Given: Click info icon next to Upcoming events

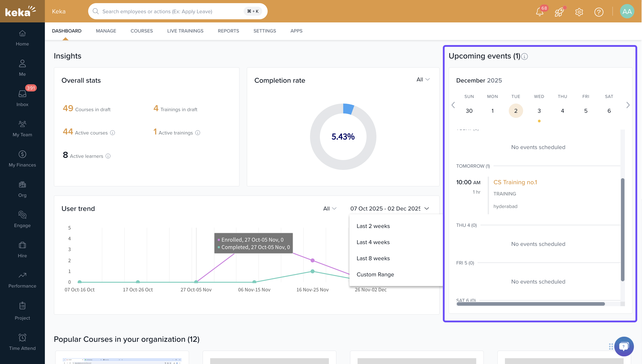Looking at the screenshot, I should coord(525,56).
